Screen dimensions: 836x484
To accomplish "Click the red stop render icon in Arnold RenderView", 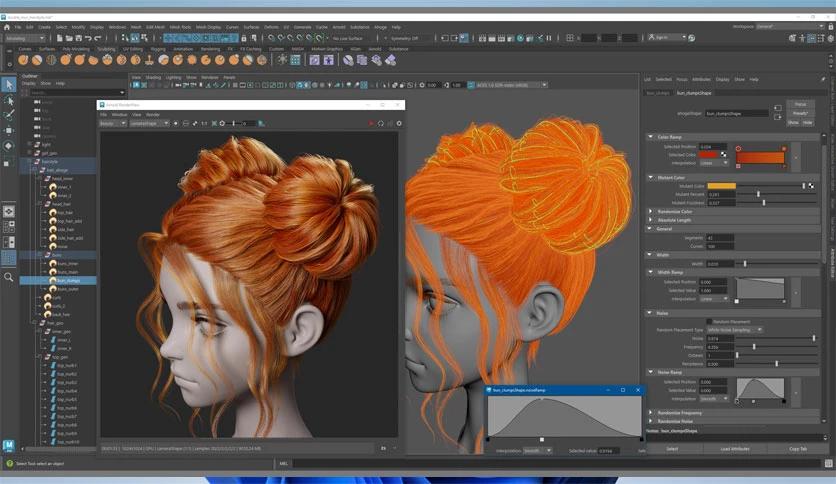I will tap(370, 123).
